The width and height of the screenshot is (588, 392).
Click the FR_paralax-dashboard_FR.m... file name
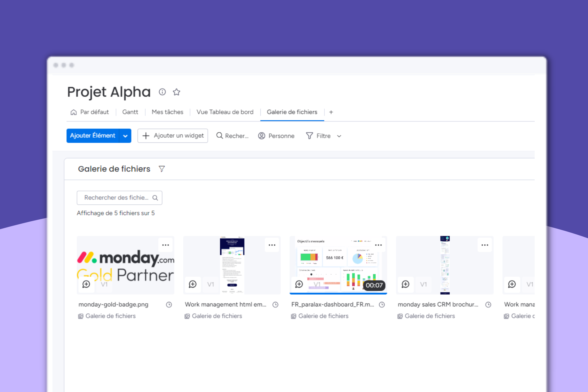click(x=333, y=304)
